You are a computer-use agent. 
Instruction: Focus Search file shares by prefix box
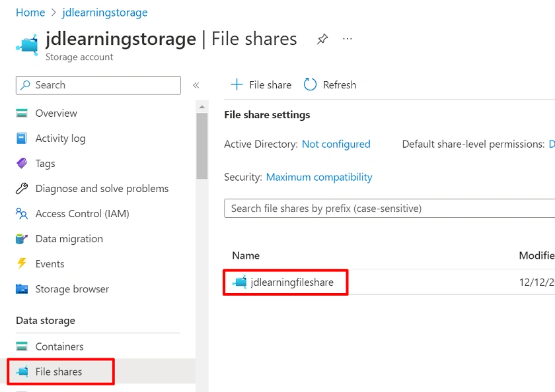click(389, 208)
